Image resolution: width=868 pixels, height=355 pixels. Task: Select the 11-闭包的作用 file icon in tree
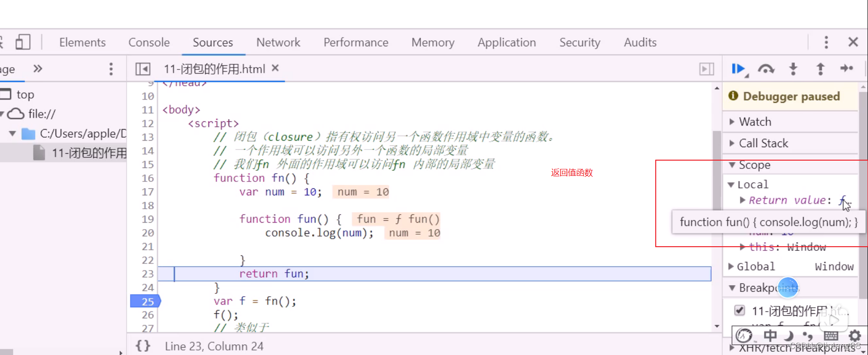tap(39, 153)
